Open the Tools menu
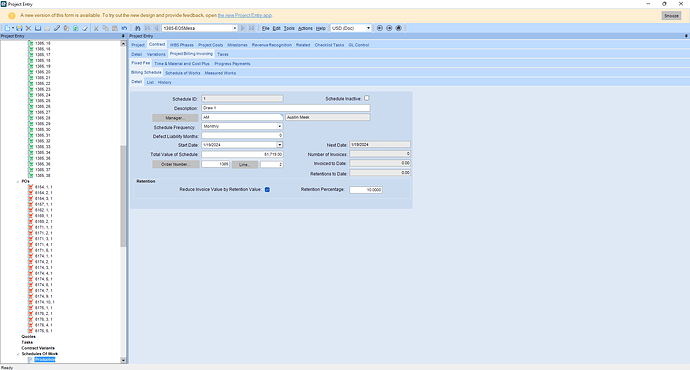Screen dimensions: 690x370 pos(289,28)
